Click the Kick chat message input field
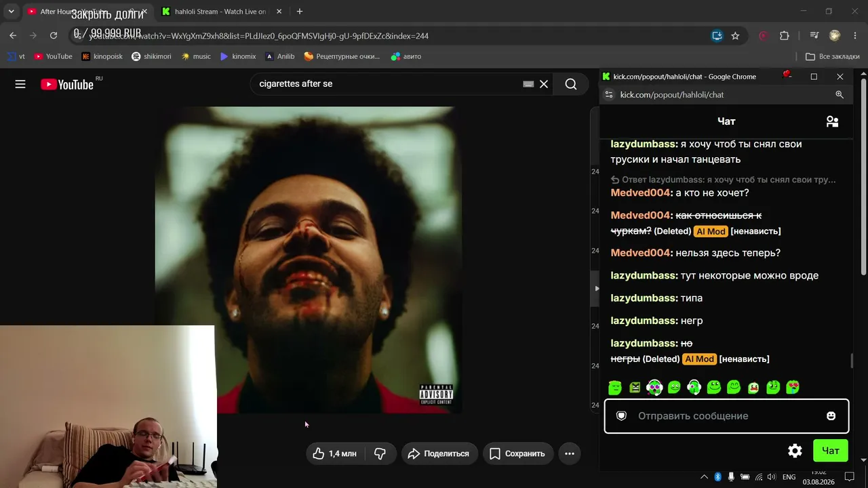Image resolution: width=868 pixels, height=488 pixels. (x=726, y=416)
